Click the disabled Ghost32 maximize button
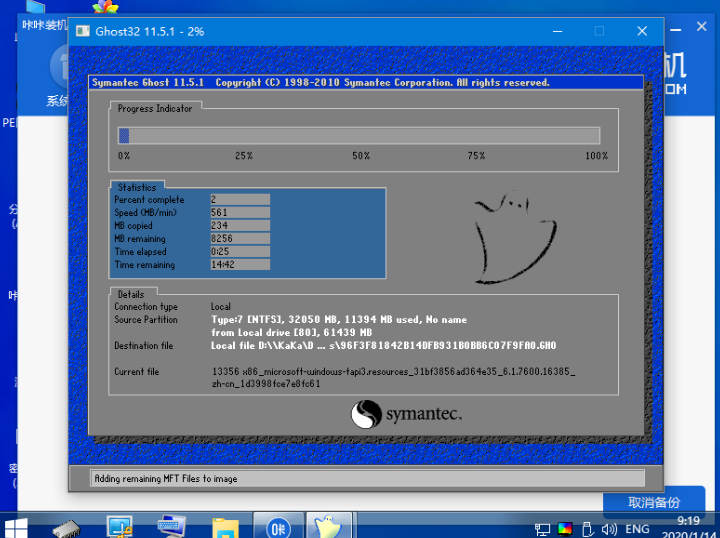The width and height of the screenshot is (720, 538). point(599,31)
